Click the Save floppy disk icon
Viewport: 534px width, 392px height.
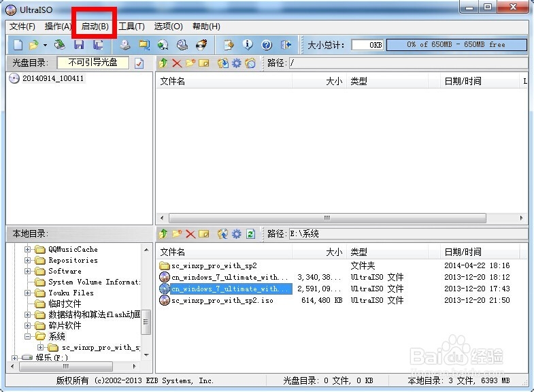click(79, 45)
